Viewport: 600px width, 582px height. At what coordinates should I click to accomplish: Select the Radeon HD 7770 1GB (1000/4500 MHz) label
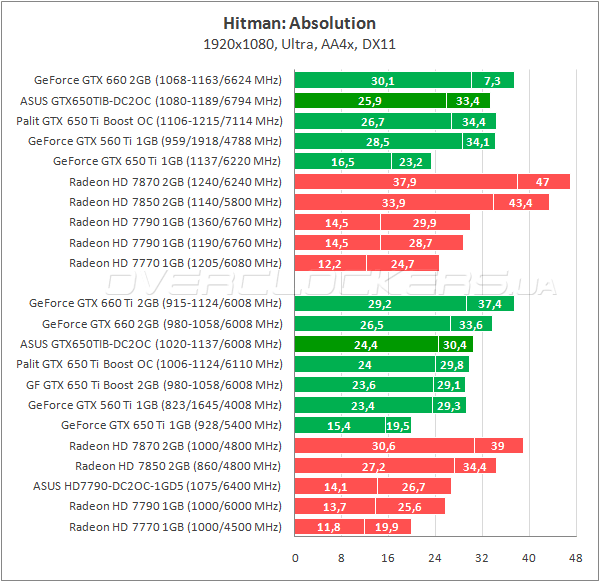pos(175,526)
